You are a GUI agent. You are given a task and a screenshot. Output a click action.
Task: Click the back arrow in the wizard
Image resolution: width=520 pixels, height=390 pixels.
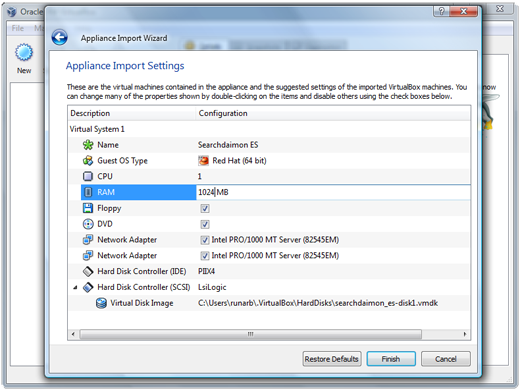[x=60, y=37]
